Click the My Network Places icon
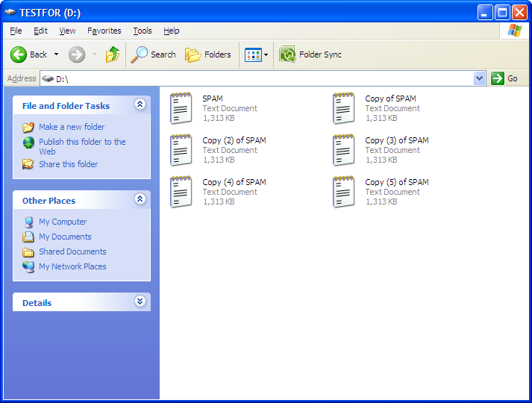 click(x=28, y=267)
